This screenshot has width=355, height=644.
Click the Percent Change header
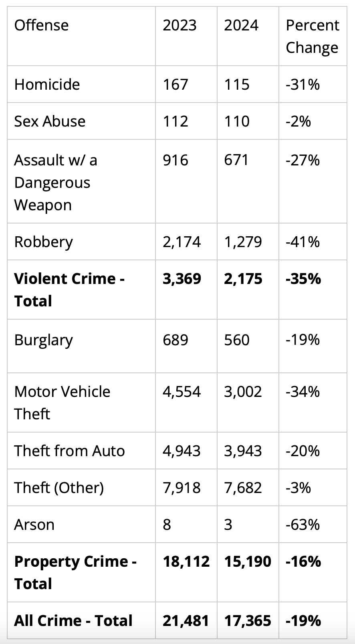[x=313, y=36]
